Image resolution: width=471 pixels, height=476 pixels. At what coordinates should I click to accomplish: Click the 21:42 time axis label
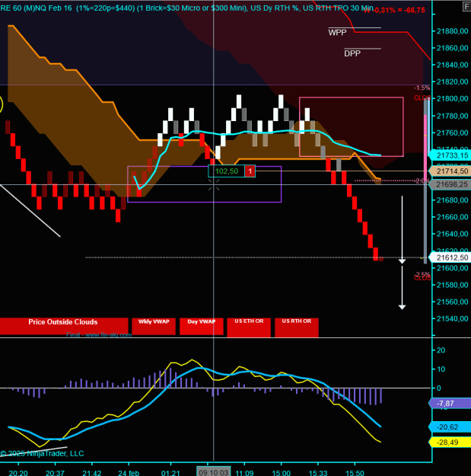pyautogui.click(x=91, y=473)
